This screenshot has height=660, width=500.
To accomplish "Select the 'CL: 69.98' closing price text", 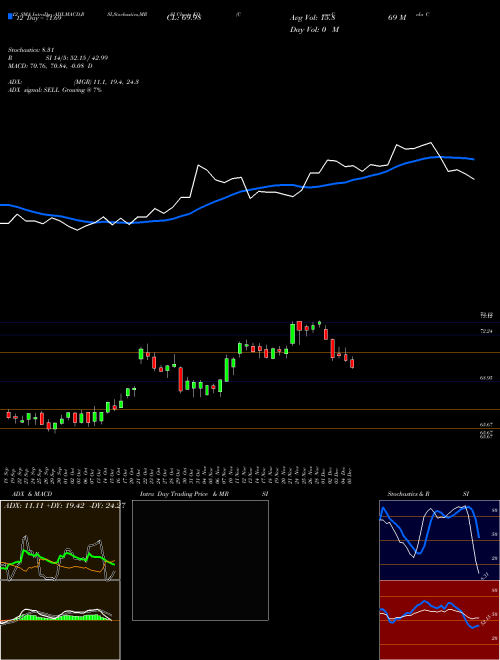I will [184, 18].
